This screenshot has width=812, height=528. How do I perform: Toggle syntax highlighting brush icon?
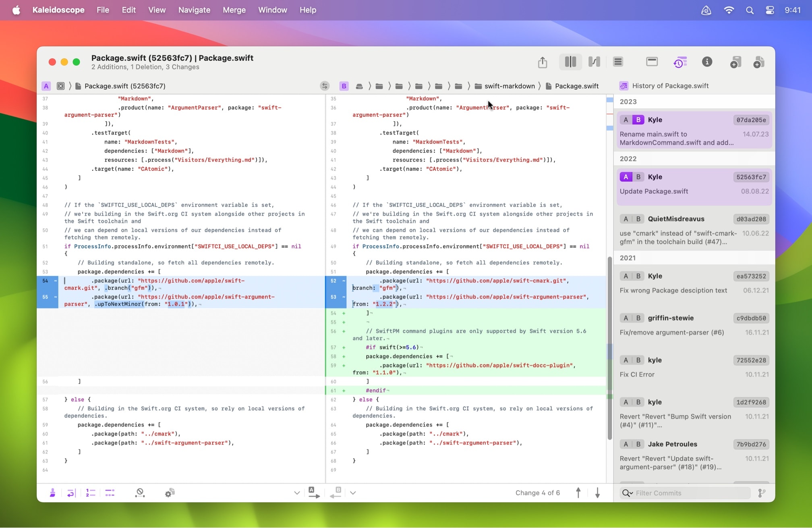pos(52,493)
